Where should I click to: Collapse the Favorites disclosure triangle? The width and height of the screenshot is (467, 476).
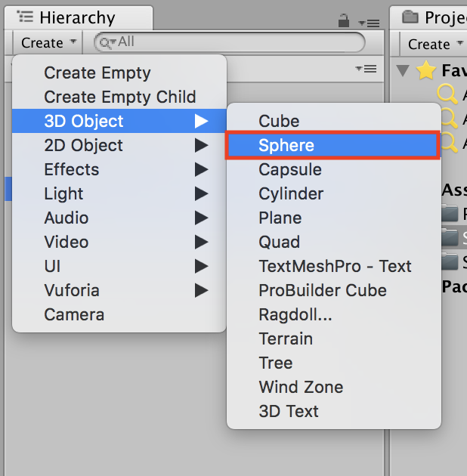(x=403, y=71)
